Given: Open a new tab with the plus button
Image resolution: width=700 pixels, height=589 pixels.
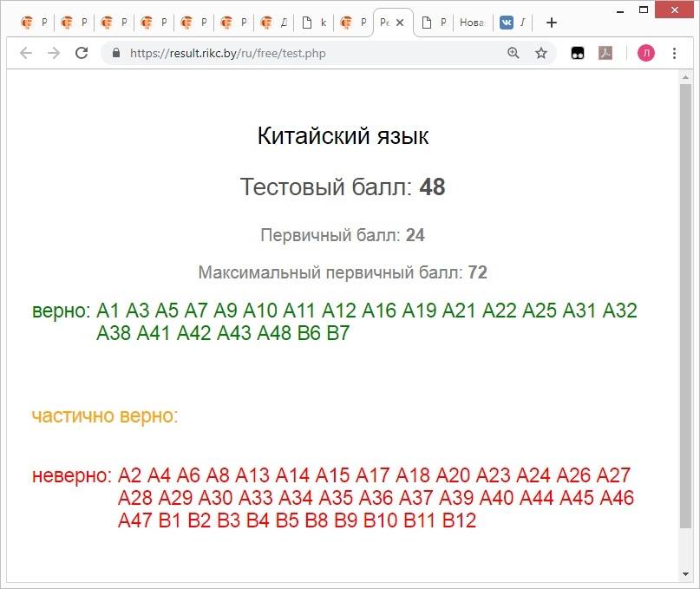Looking at the screenshot, I should pyautogui.click(x=551, y=23).
